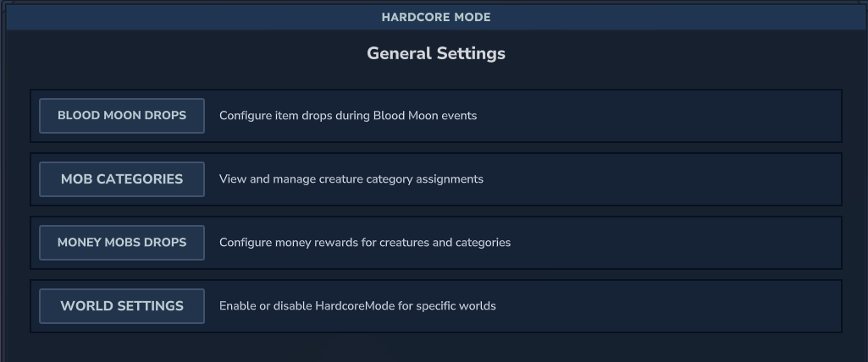
Task: Click the General Settings heading
Action: coord(435,53)
